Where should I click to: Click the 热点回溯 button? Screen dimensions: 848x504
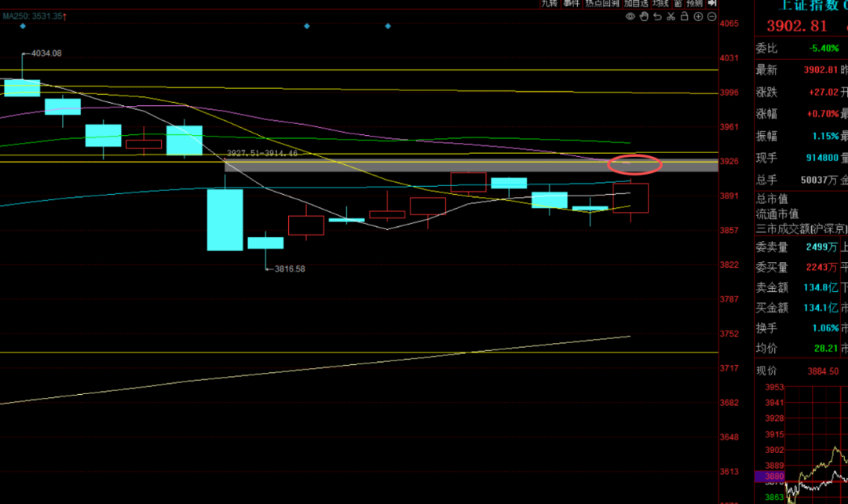coord(602,4)
